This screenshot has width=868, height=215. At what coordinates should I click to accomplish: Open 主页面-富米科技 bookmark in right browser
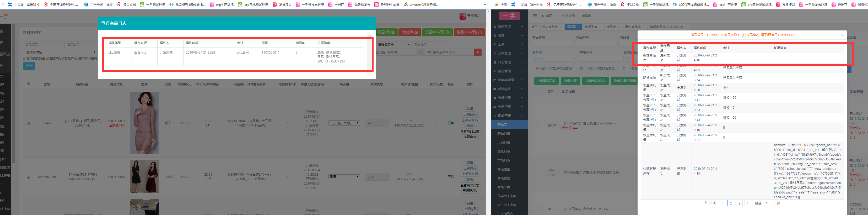[x=527, y=5]
